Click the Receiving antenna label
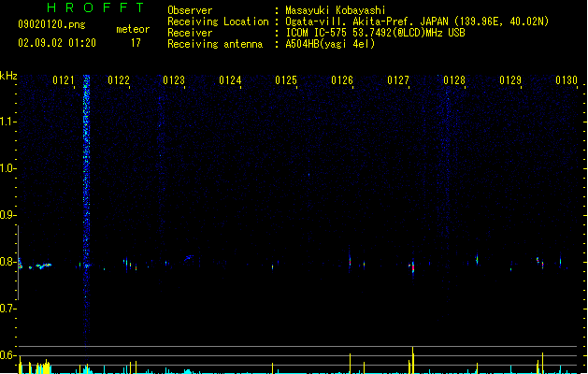588x374 pixels. 215,44
